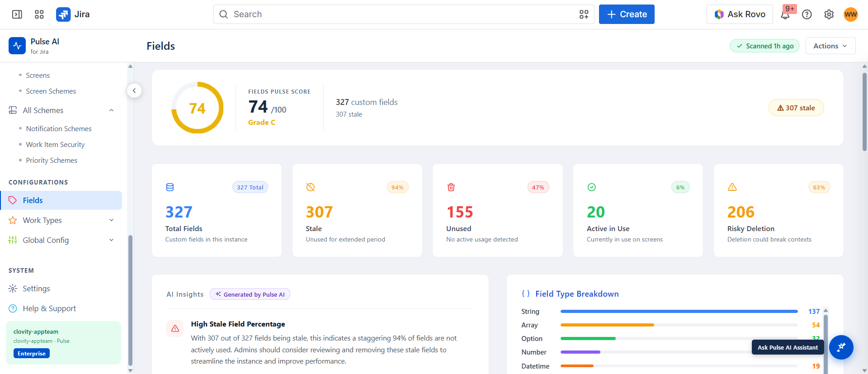The height and width of the screenshot is (374, 868).
Task: Click the 137 String count
Action: (814, 312)
